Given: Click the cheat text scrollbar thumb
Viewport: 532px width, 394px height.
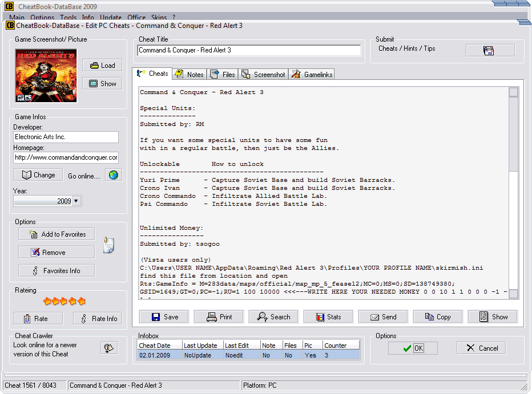Looking at the screenshot, I should point(513,134).
